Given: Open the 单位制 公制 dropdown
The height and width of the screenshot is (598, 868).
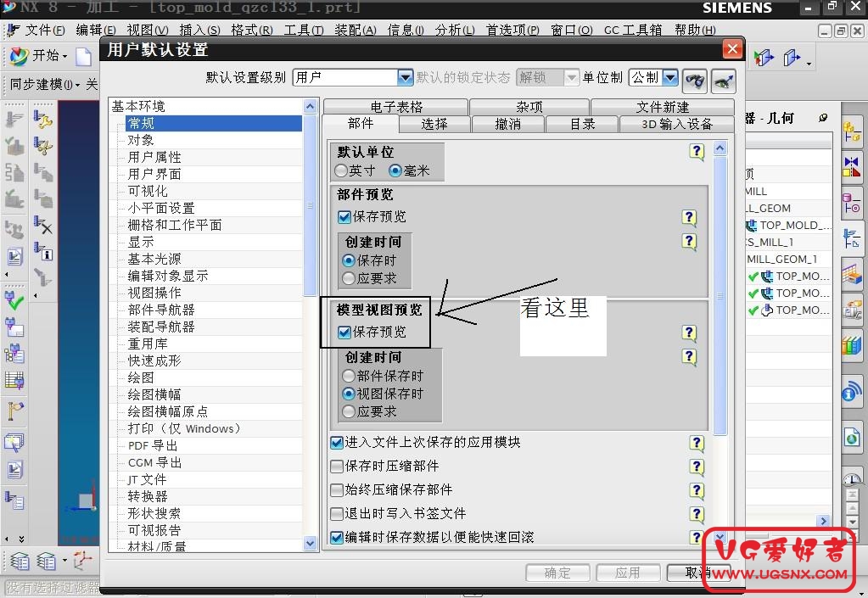Looking at the screenshot, I should tap(669, 77).
